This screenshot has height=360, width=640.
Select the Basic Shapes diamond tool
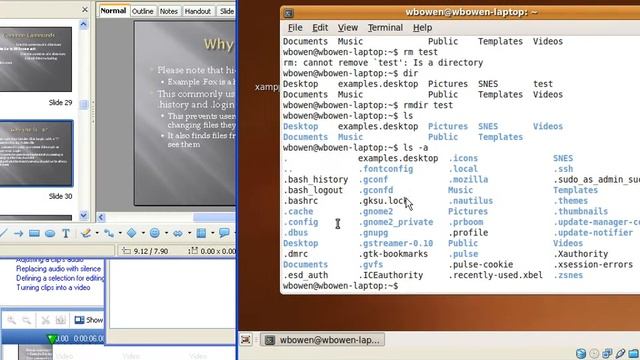pos(131,233)
